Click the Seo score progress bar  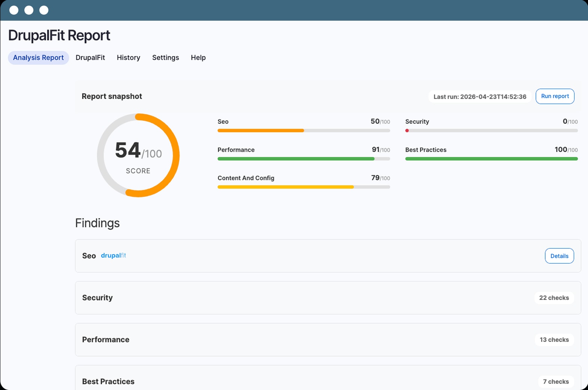pyautogui.click(x=304, y=131)
